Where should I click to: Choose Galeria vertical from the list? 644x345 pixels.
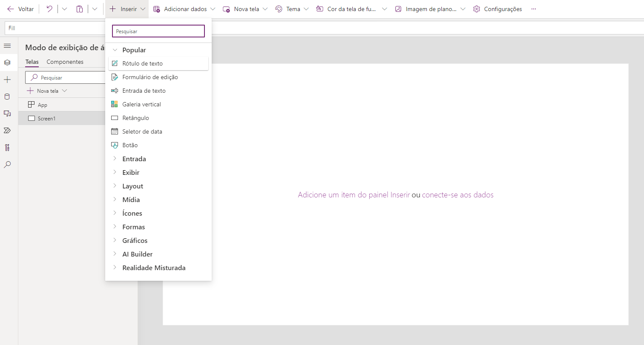141,105
